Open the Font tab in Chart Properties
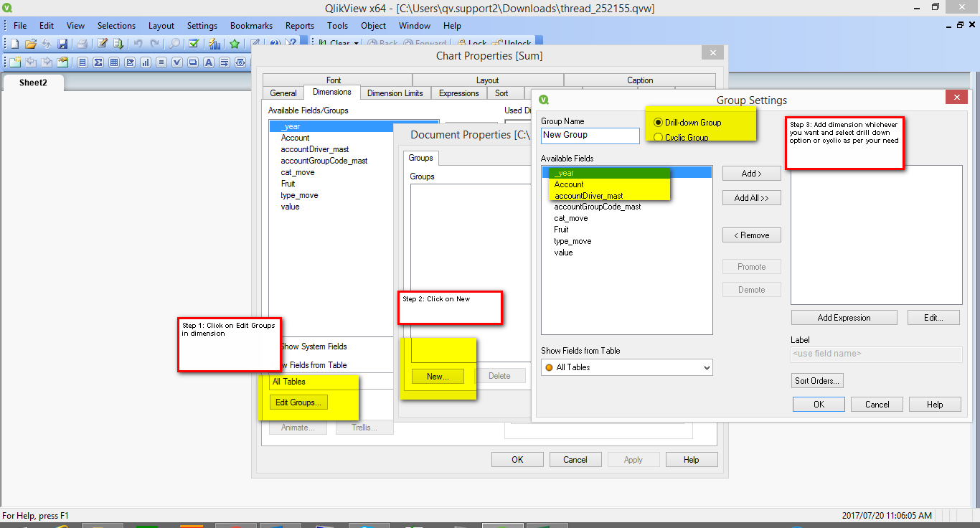 334,80
